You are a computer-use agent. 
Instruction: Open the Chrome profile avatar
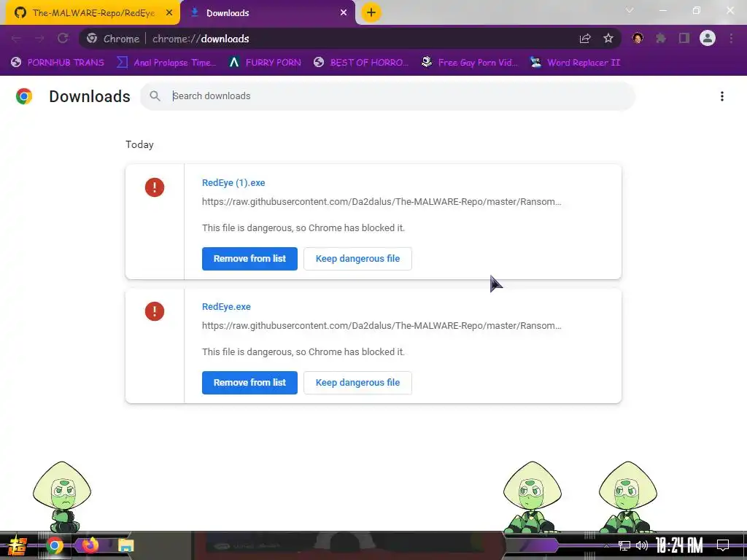click(708, 38)
